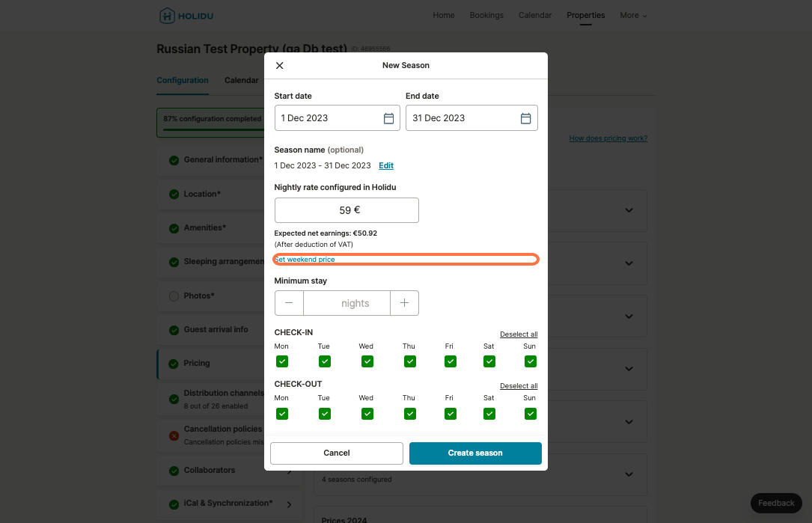812x523 pixels.
Task: Click Create season button
Action: pyautogui.click(x=475, y=453)
